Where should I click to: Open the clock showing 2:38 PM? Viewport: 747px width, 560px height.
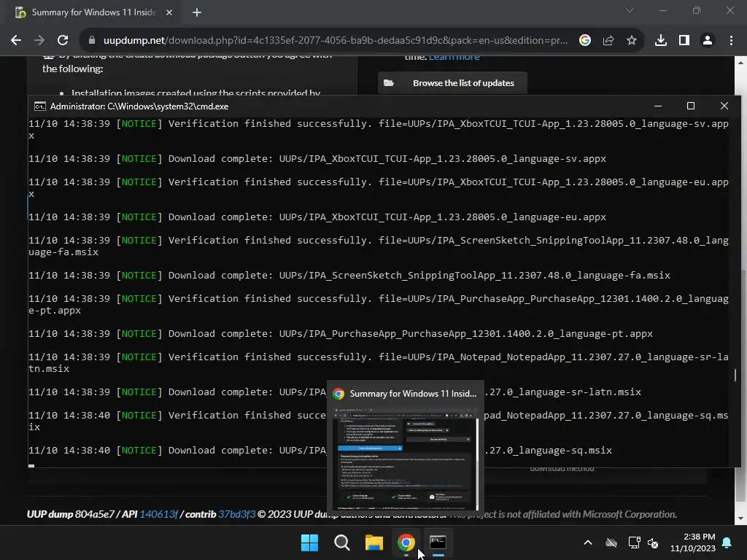(x=693, y=542)
